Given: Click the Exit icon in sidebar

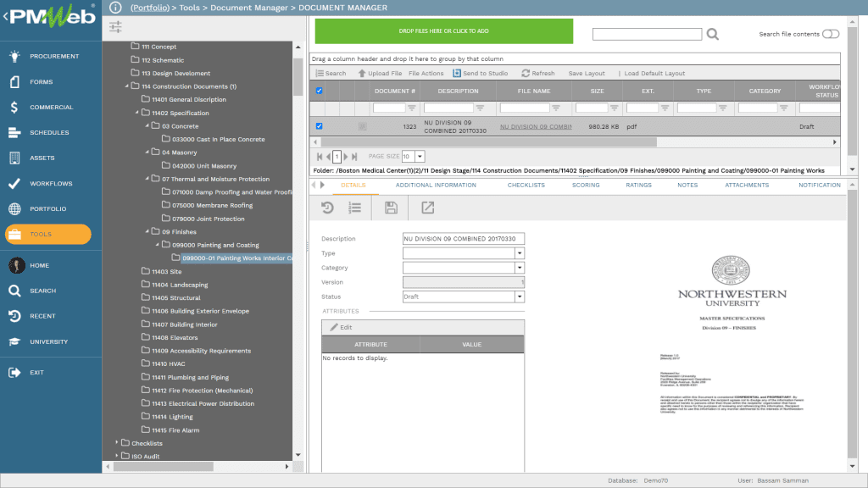Looking at the screenshot, I should point(14,373).
